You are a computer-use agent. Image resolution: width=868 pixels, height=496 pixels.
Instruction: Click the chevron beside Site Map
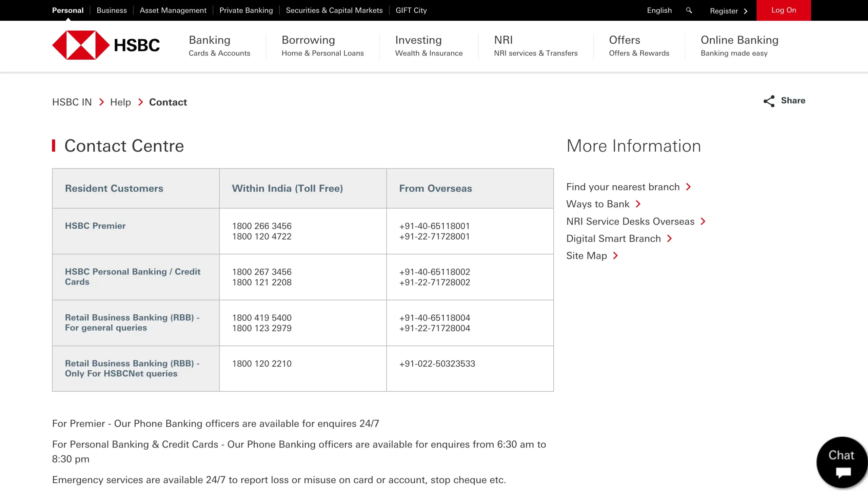coord(616,256)
